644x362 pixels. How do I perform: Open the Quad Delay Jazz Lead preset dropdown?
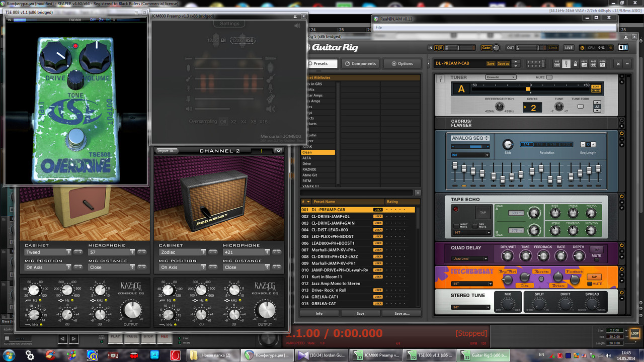click(470, 258)
